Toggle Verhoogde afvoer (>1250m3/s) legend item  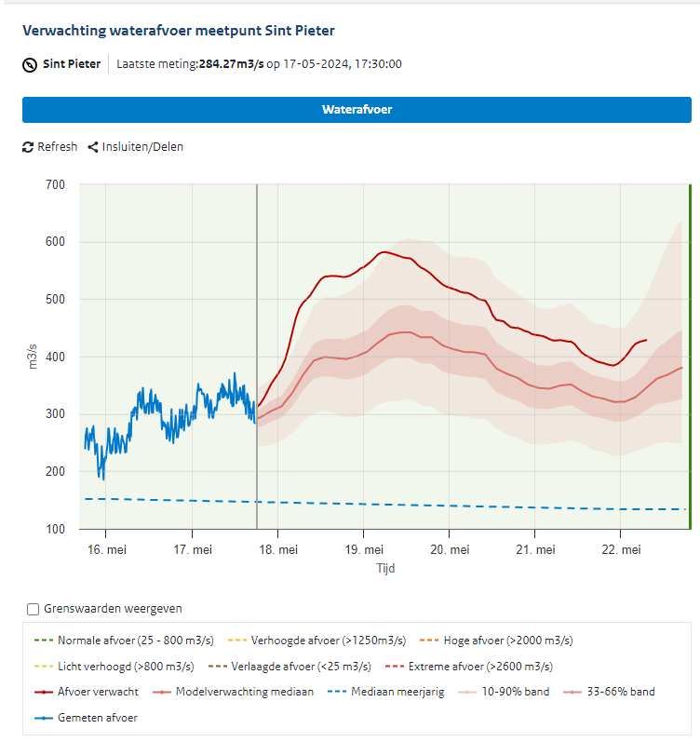click(316, 641)
